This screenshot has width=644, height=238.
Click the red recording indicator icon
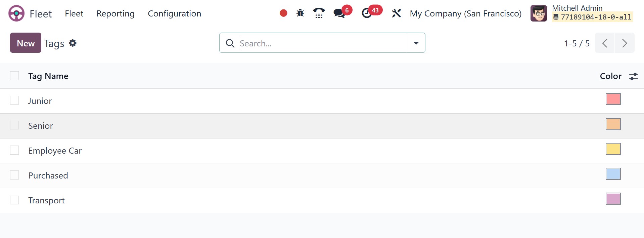pos(283,13)
